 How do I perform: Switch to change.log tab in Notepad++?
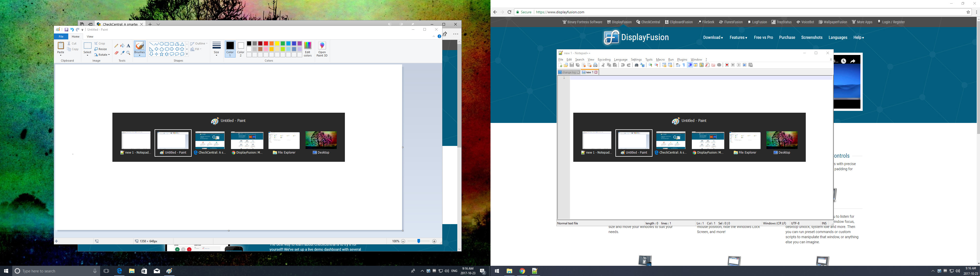[x=569, y=72]
